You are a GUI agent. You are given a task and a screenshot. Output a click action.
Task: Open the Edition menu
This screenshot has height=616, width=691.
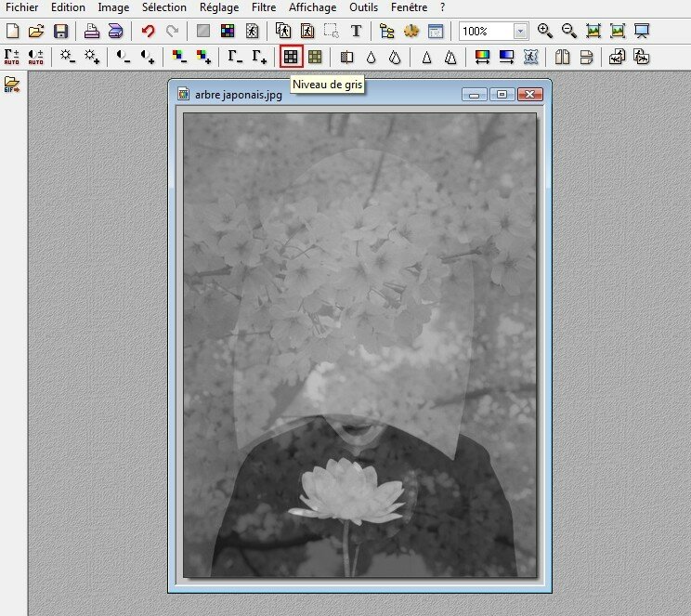point(68,7)
